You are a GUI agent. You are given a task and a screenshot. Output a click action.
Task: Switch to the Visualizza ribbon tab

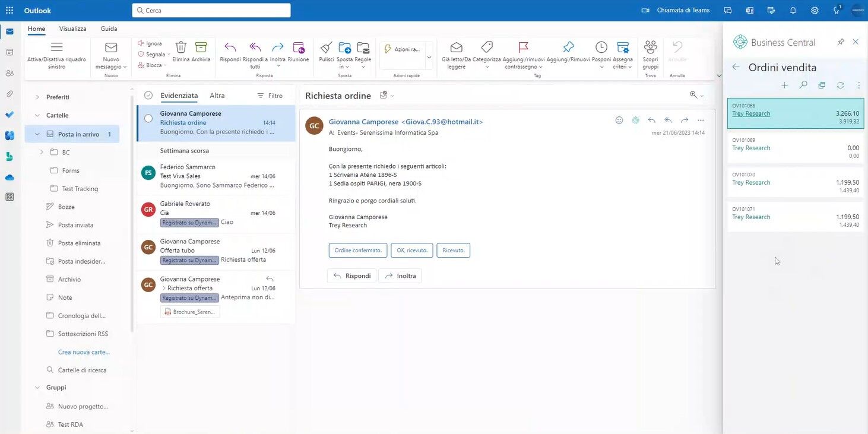coord(72,28)
